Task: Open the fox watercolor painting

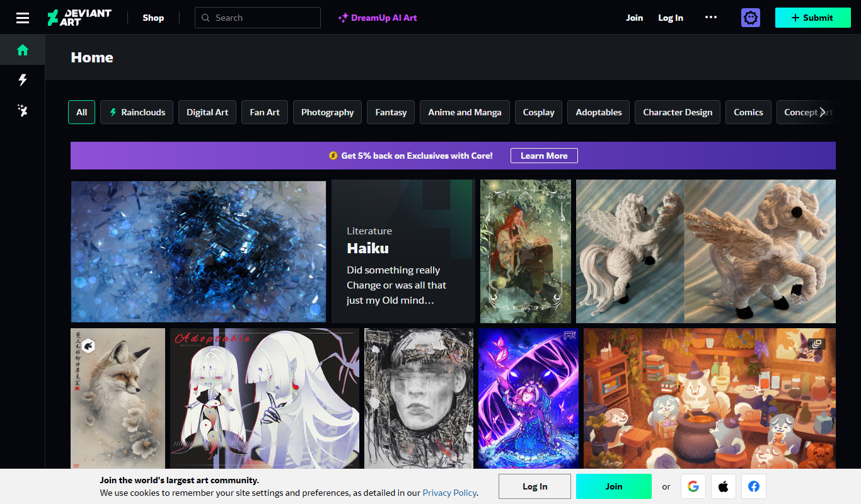Action: point(118,398)
